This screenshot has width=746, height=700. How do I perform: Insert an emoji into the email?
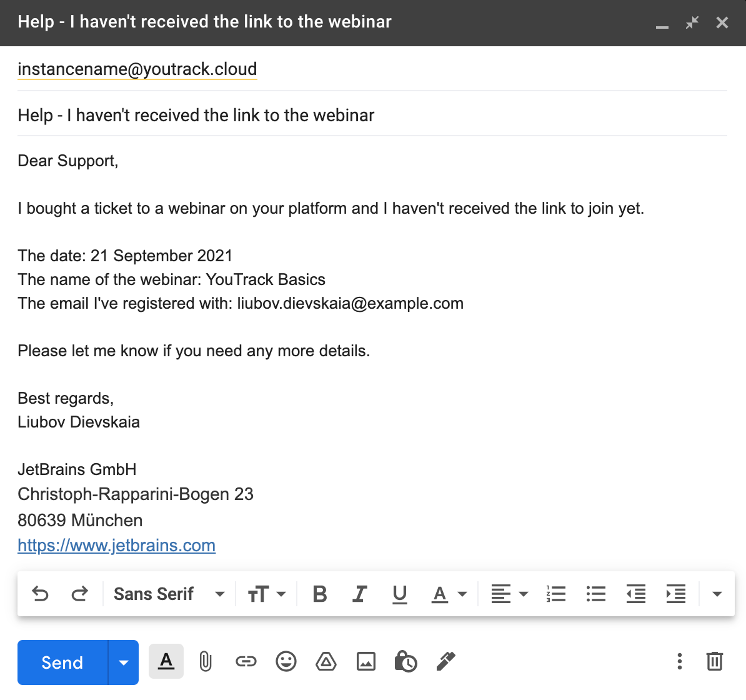[x=286, y=661]
